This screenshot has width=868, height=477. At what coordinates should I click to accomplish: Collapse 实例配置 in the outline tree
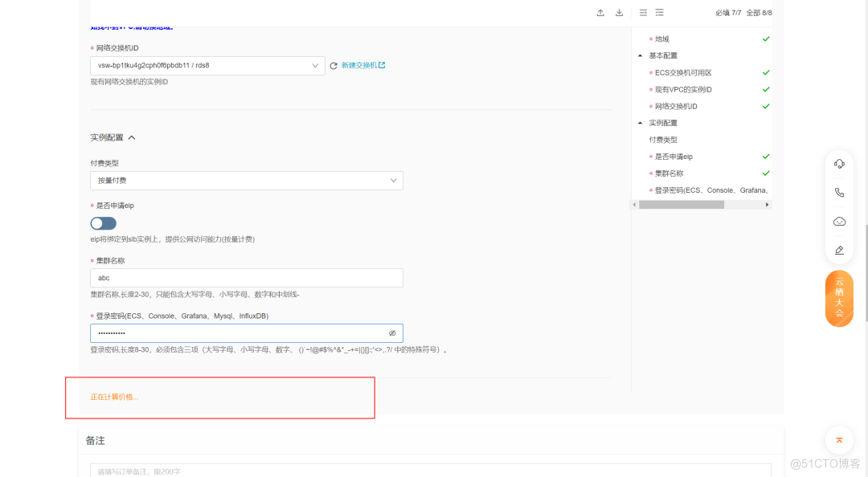(640, 123)
